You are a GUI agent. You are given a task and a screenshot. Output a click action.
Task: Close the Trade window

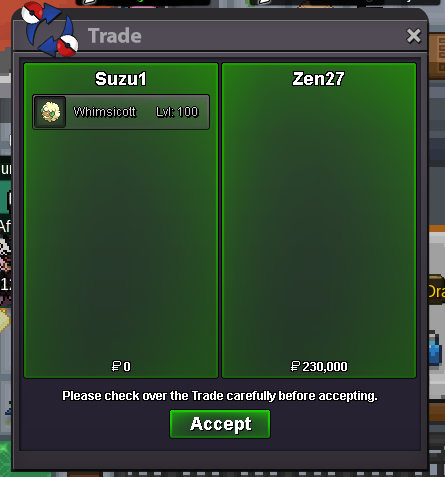(414, 36)
